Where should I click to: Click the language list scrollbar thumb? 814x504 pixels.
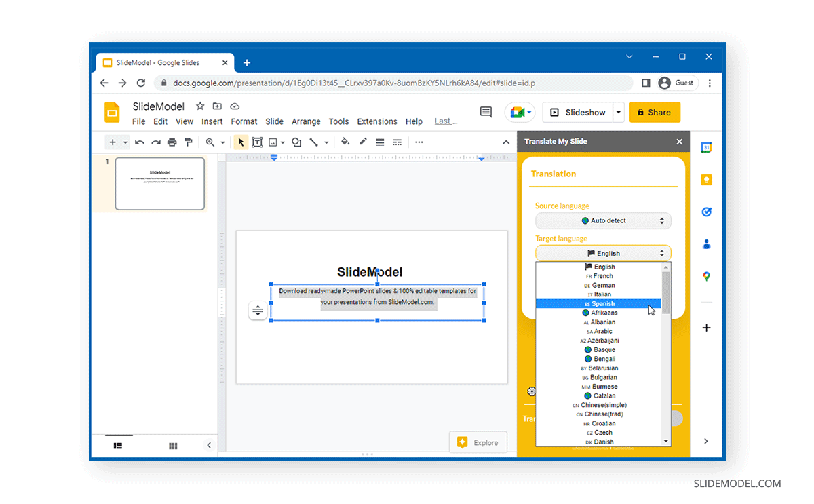click(x=666, y=292)
